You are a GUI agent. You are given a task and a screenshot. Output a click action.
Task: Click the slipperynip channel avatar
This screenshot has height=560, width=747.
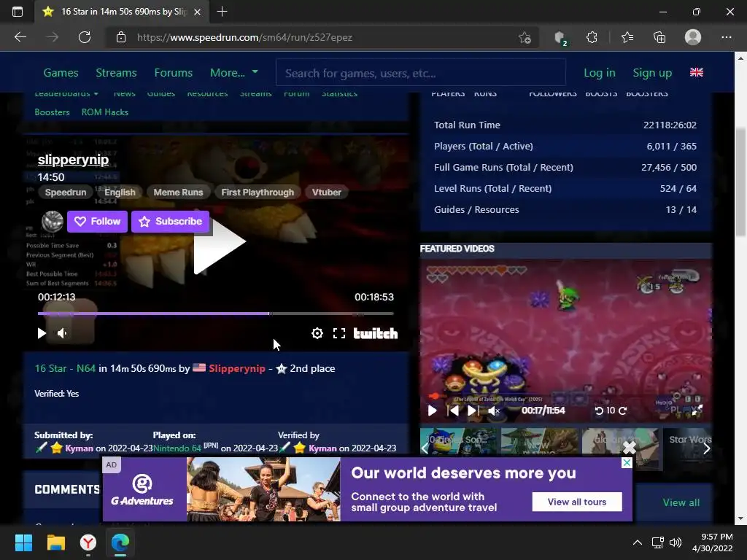pos(53,222)
